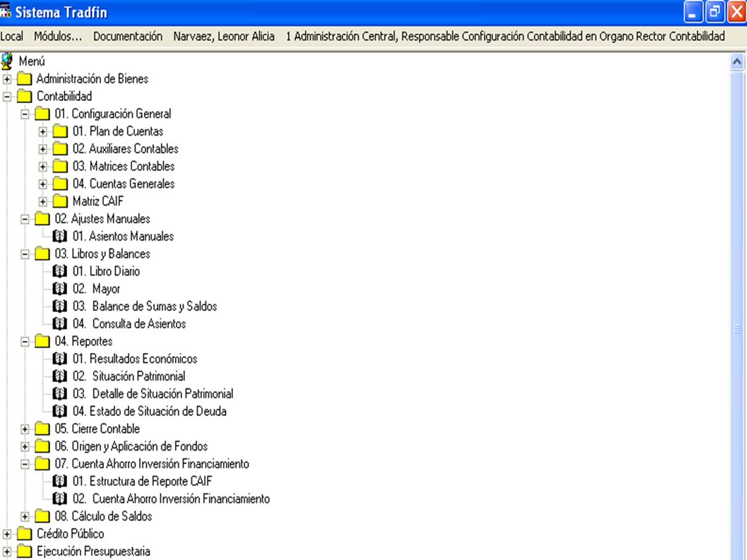Screen dimensions: 747x560
Task: Select the 03. Libros y Balances label
Action: 102,254
